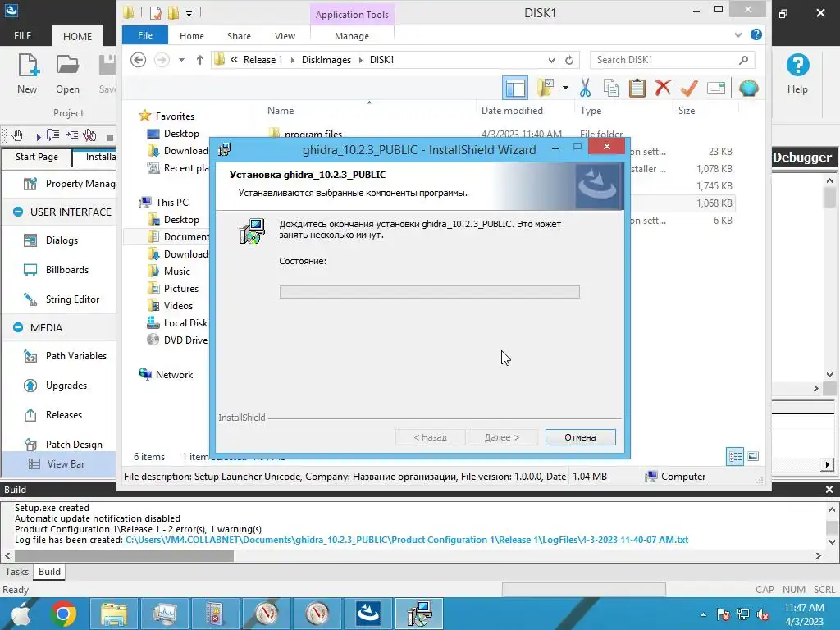Click the Explorer help question mark icon
Viewport: 840px width, 630px height.
pos(756,34)
